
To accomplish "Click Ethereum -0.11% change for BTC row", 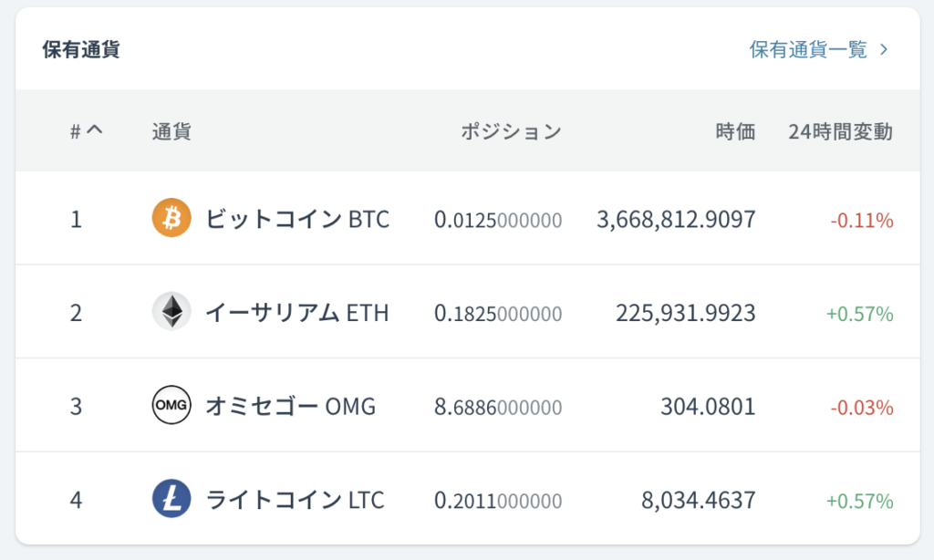I will point(862,221).
